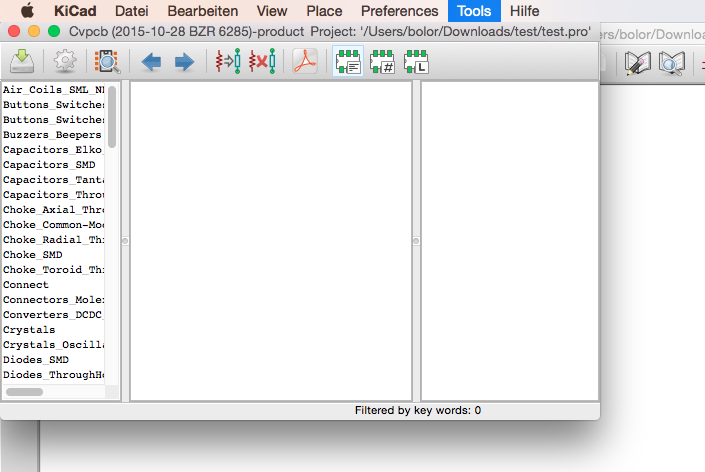Open the Bearbeiten menu
Viewport: 705px width, 472px height.
point(203,11)
